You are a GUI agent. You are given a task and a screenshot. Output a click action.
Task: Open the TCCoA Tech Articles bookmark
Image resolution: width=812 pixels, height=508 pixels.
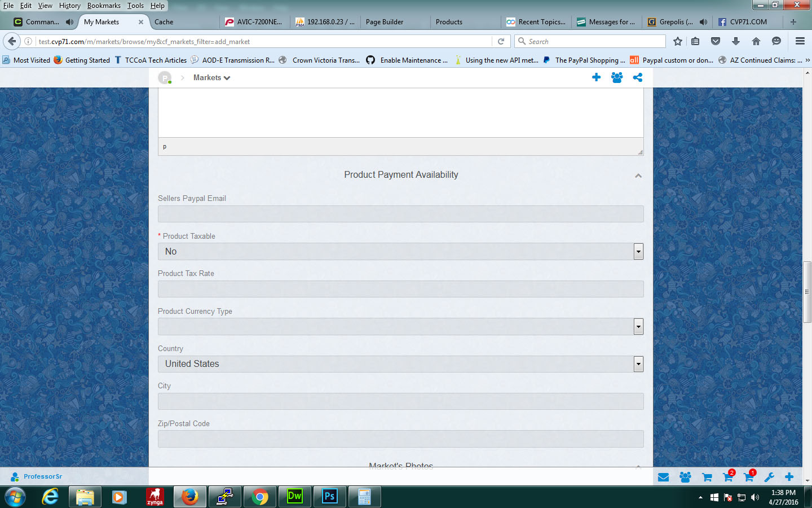[150, 60]
